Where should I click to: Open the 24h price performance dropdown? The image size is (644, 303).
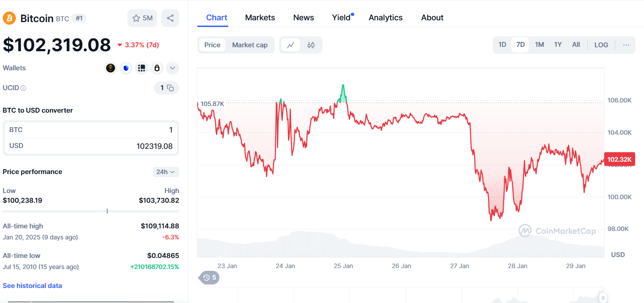166,172
